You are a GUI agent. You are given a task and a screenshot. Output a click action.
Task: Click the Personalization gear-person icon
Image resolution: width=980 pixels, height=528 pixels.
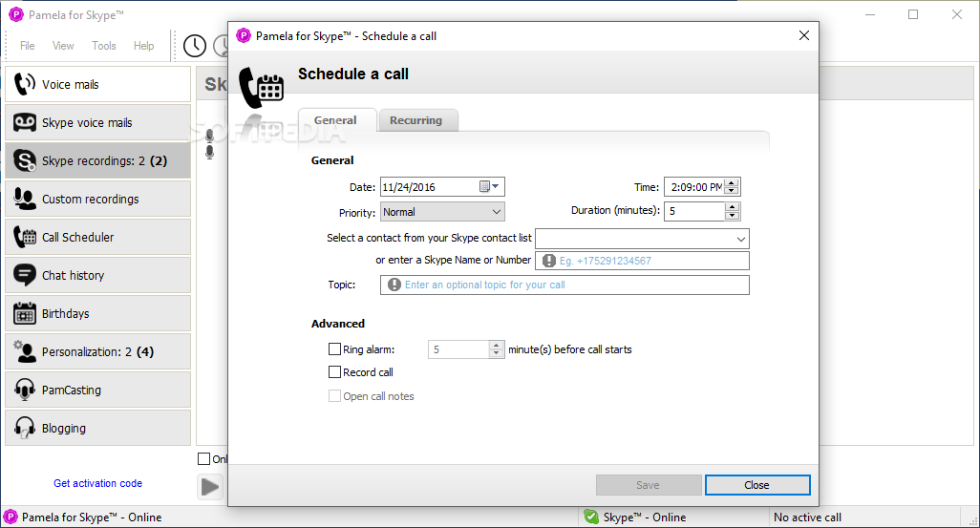pos(25,351)
